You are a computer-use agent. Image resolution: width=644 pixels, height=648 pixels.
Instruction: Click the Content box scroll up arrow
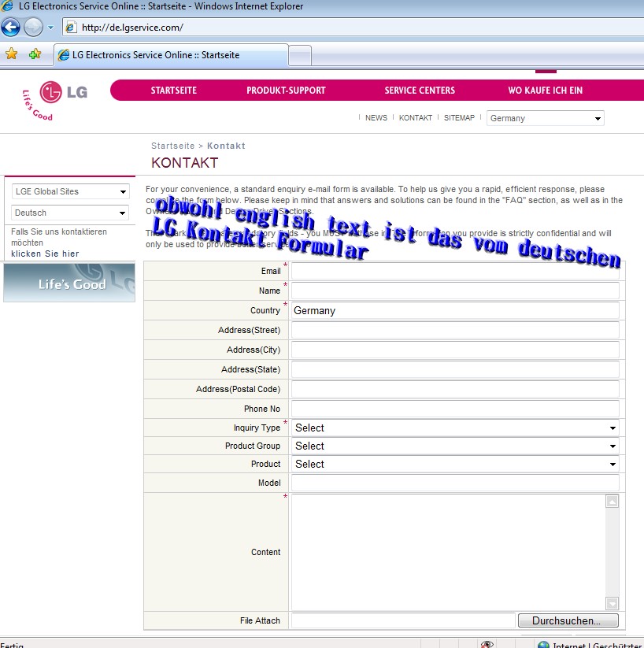coord(612,502)
